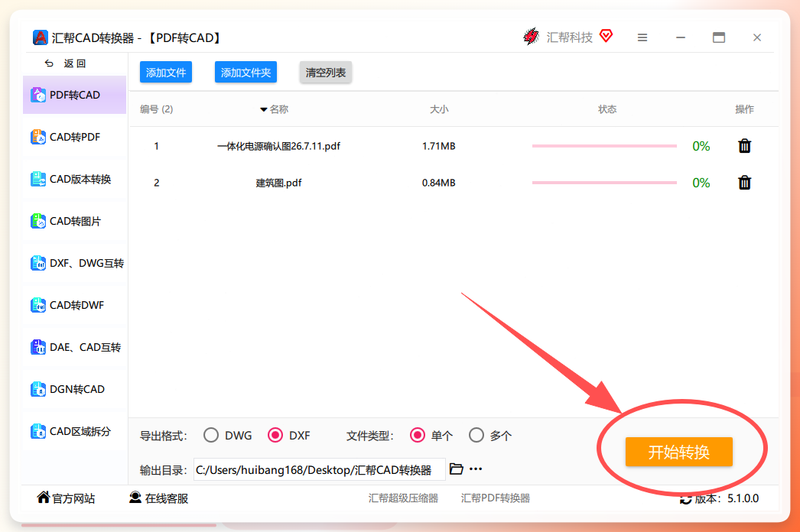Click 添加文件夹 button
Viewport: 800px width, 532px height.
click(x=246, y=73)
